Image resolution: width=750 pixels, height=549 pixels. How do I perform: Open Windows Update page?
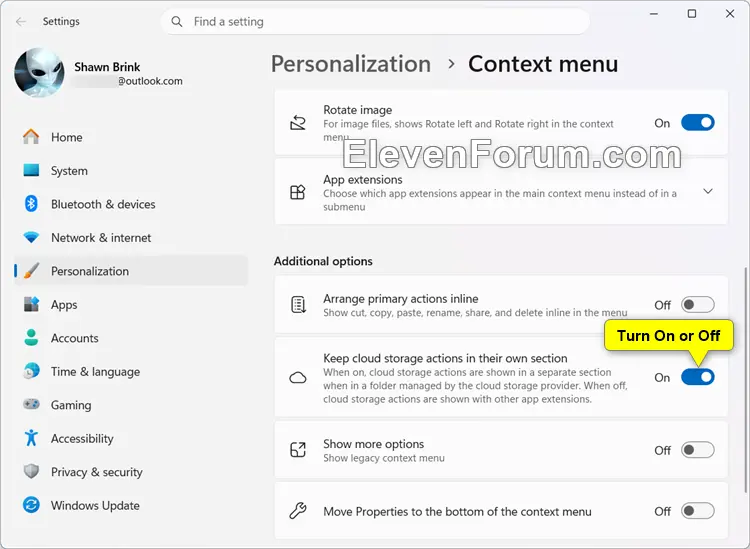click(131, 505)
